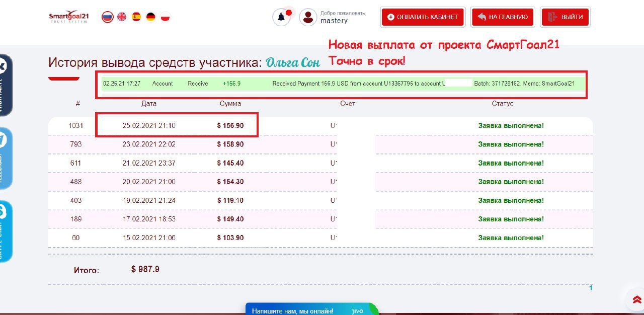This screenshot has height=315, width=644.
Task: Open the 'Напишите нам, мы онлайн!' chat widget
Action: [x=312, y=309]
